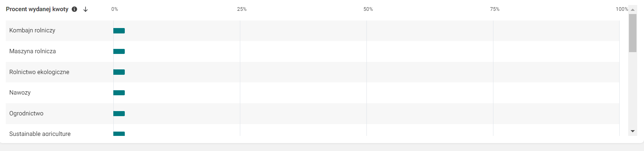Click the 75% axis label

(x=495, y=9)
